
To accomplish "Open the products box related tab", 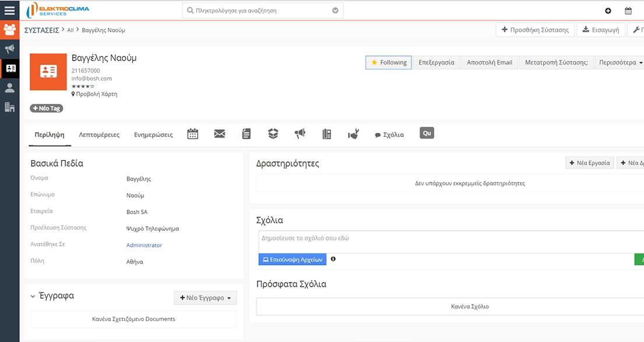I will 273,134.
